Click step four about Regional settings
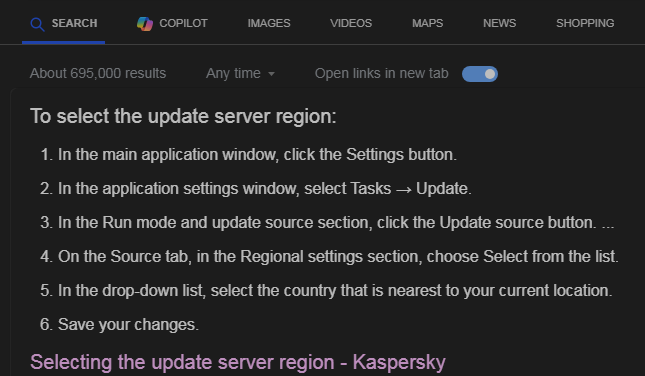This screenshot has height=376, width=645. [329, 257]
